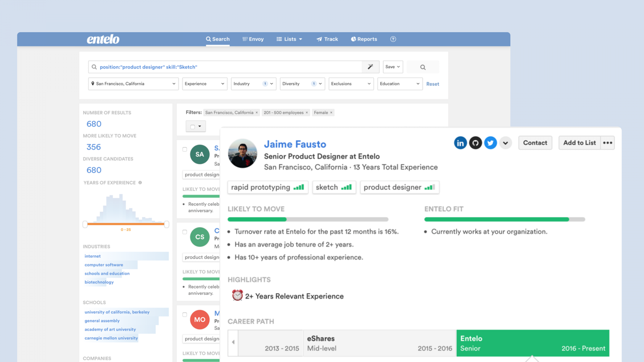The image size is (644, 362).
Task: Click the Contact button
Action: (x=535, y=143)
